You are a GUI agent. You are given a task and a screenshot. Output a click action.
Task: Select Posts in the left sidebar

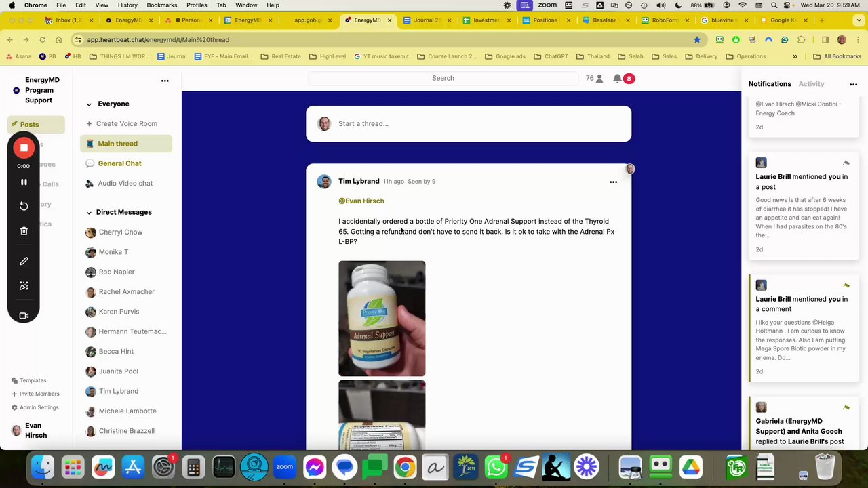pos(37,125)
